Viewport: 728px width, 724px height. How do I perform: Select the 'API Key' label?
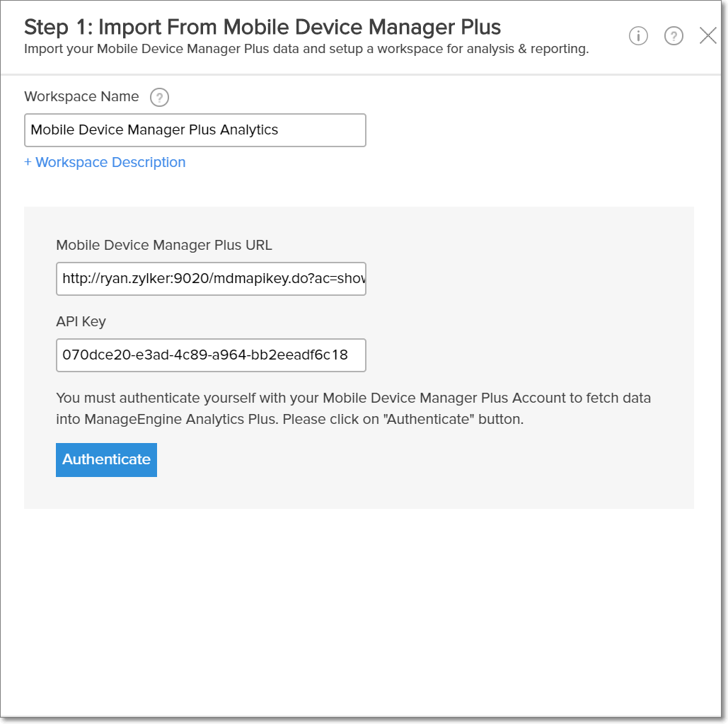(81, 321)
